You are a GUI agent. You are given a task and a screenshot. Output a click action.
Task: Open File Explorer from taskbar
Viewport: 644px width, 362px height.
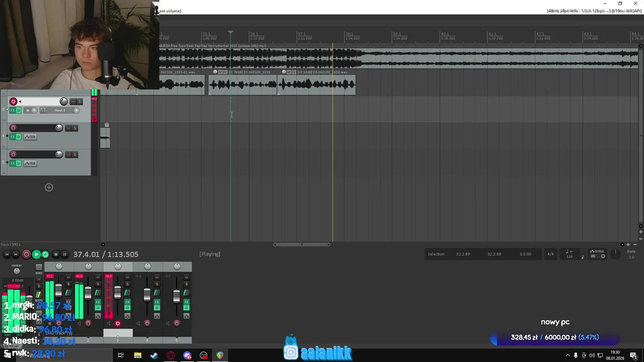(137, 355)
